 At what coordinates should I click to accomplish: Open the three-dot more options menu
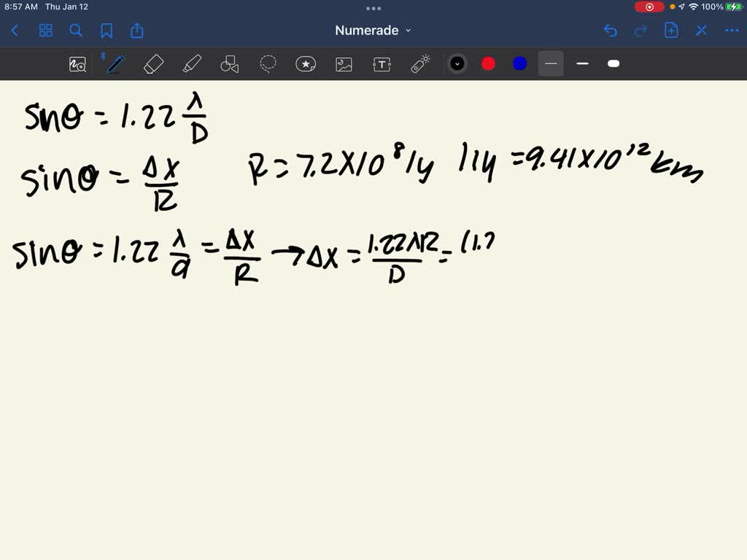732,31
